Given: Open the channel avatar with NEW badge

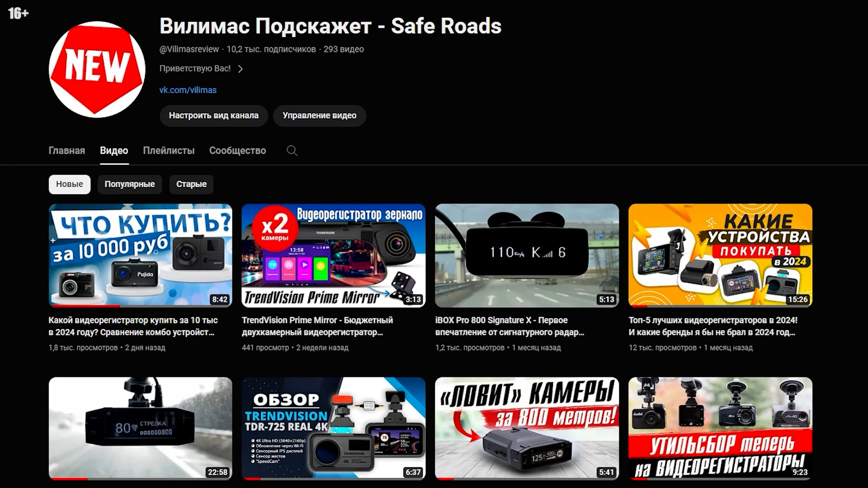Looking at the screenshot, I should click(x=97, y=70).
